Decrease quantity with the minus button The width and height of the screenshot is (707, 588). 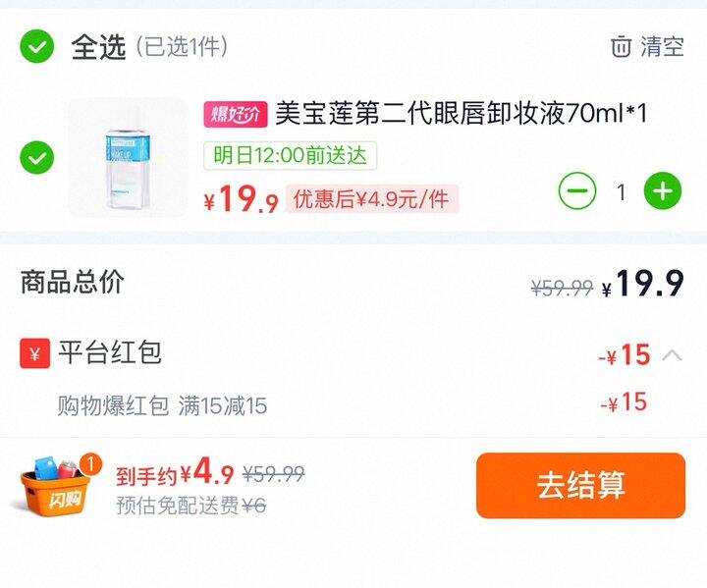(577, 190)
